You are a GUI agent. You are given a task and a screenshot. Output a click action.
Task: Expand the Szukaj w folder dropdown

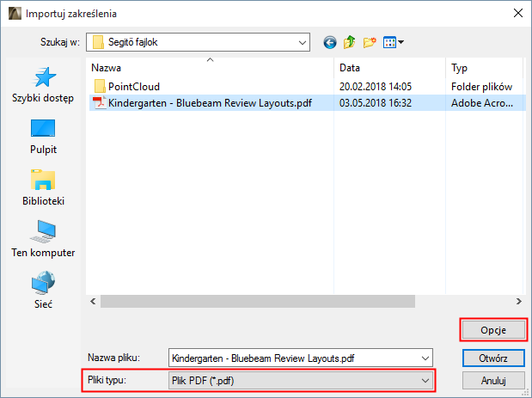point(302,42)
